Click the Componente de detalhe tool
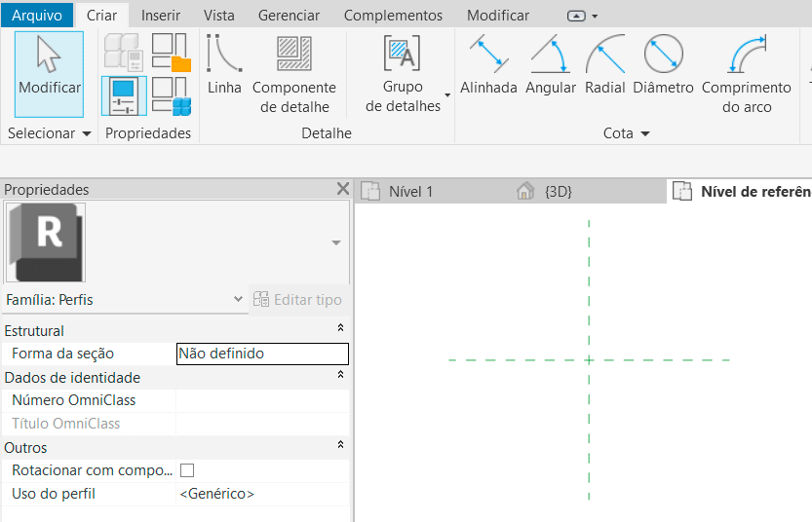The image size is (812, 522). pyautogui.click(x=293, y=73)
